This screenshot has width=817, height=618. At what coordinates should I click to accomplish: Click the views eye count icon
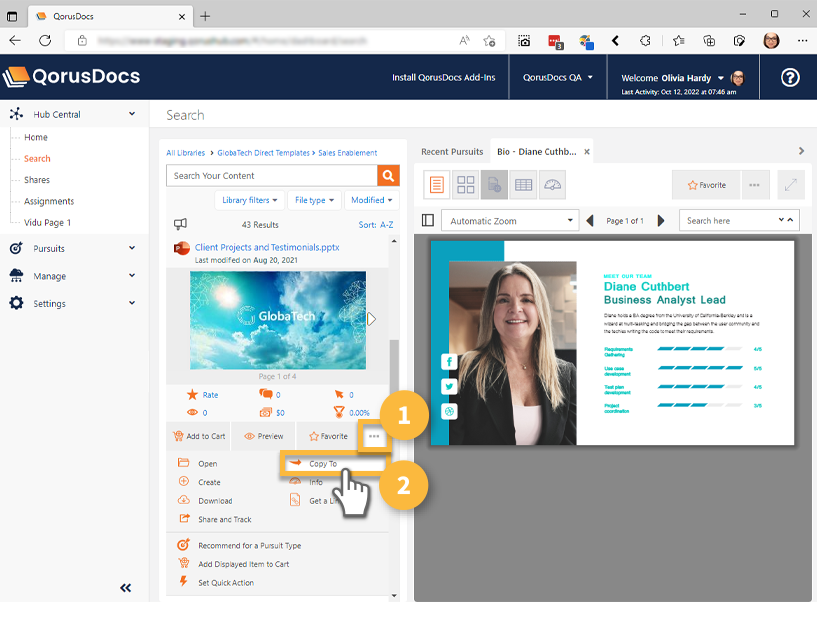point(192,412)
